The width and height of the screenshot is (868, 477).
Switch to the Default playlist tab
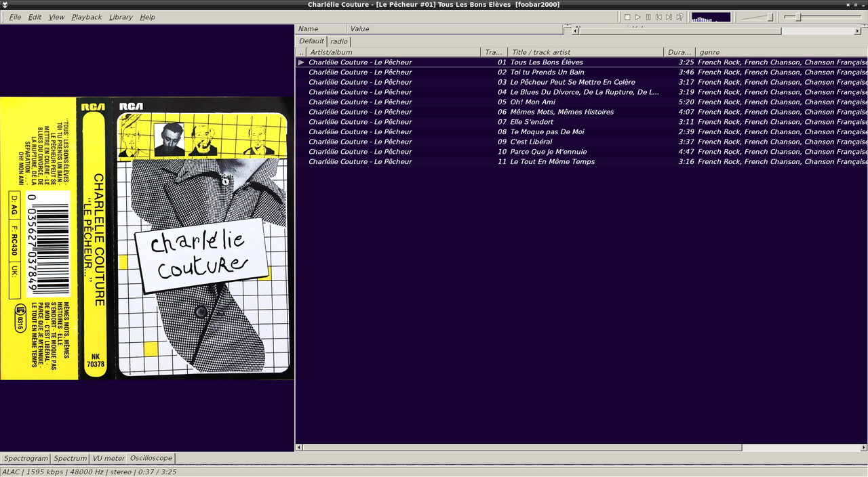[311, 41]
